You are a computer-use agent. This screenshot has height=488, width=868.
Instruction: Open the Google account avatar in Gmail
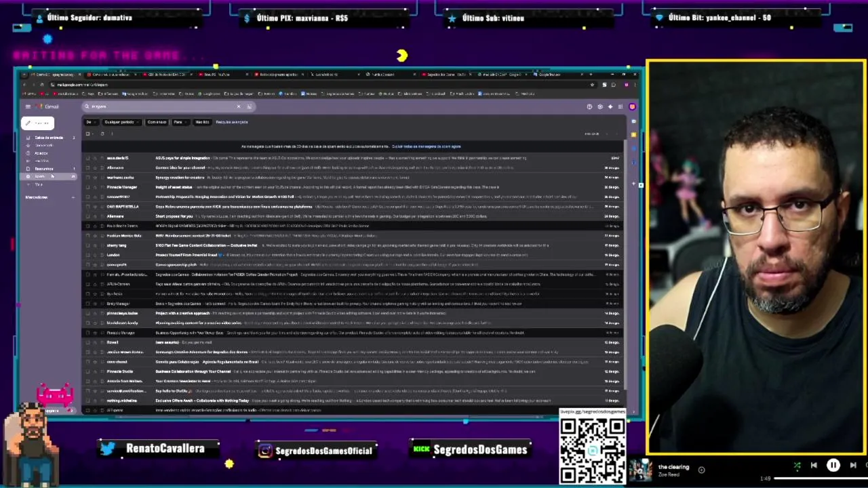pos(632,106)
